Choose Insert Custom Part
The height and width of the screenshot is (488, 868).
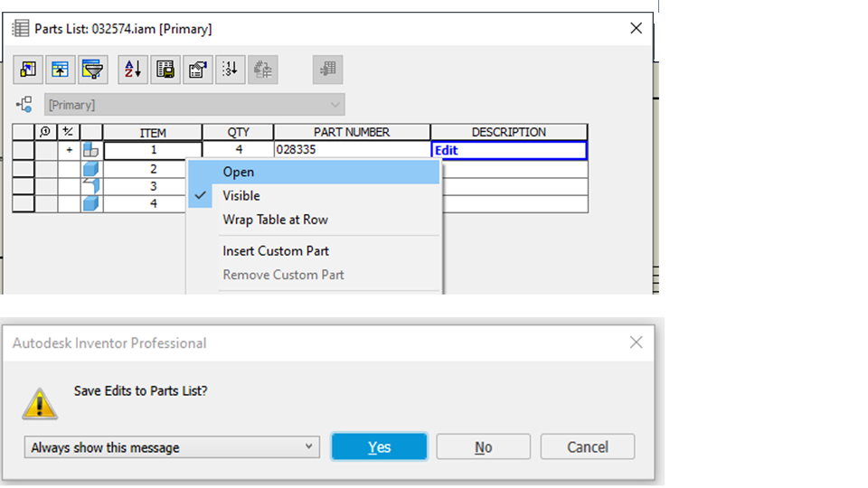pos(314,251)
